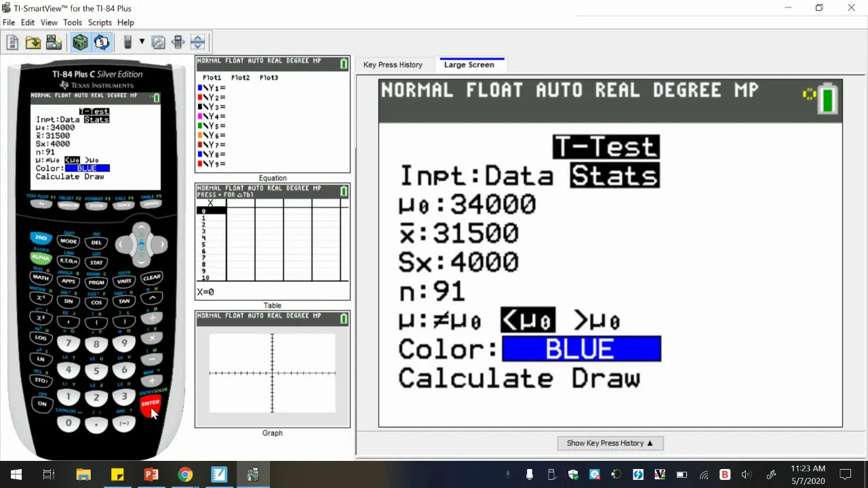Toggle the view3 cube toolbar icon

coord(80,43)
